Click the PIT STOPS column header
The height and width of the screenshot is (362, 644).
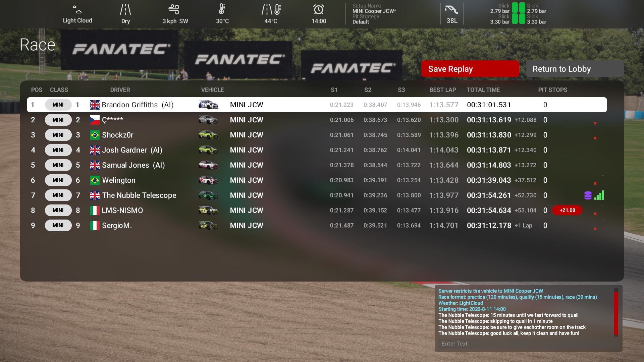pos(553,90)
